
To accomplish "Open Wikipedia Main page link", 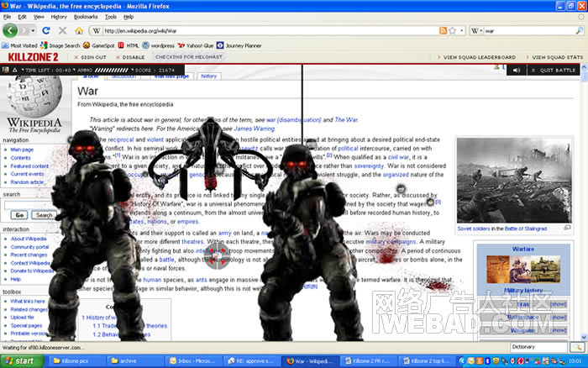I will click(x=22, y=150).
